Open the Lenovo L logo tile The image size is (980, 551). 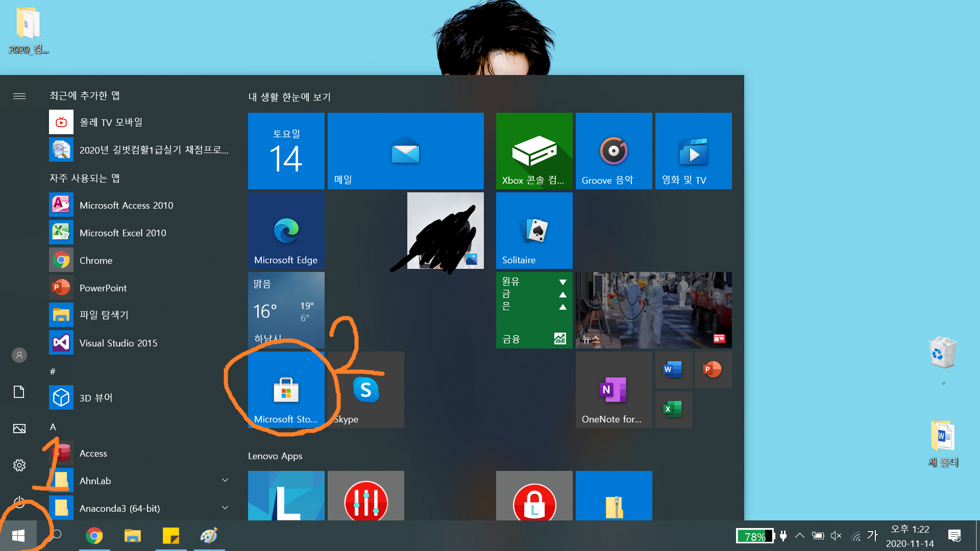(286, 496)
